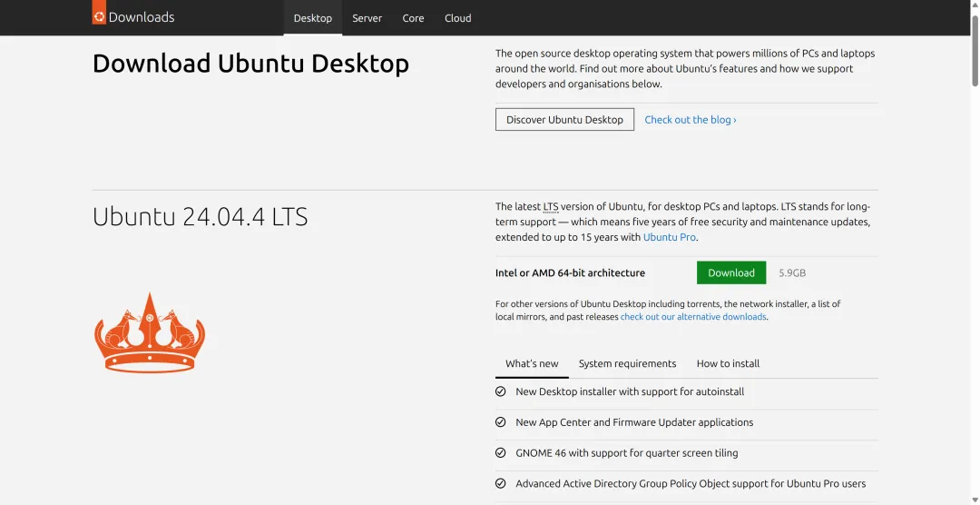Select the What's new tab

[x=532, y=363]
